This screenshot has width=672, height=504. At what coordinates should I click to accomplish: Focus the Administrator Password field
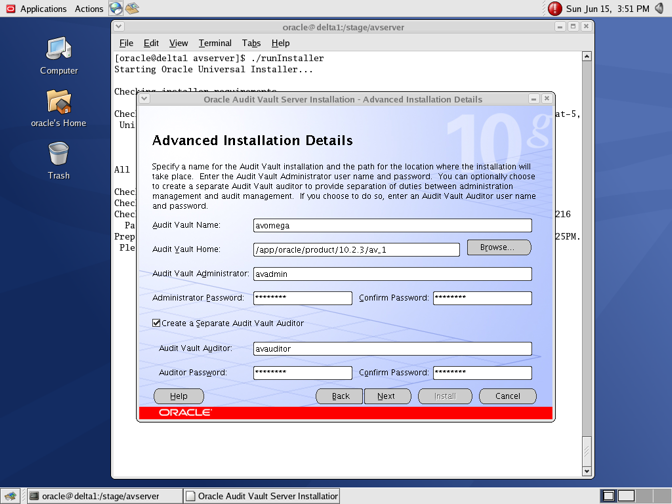(x=303, y=298)
